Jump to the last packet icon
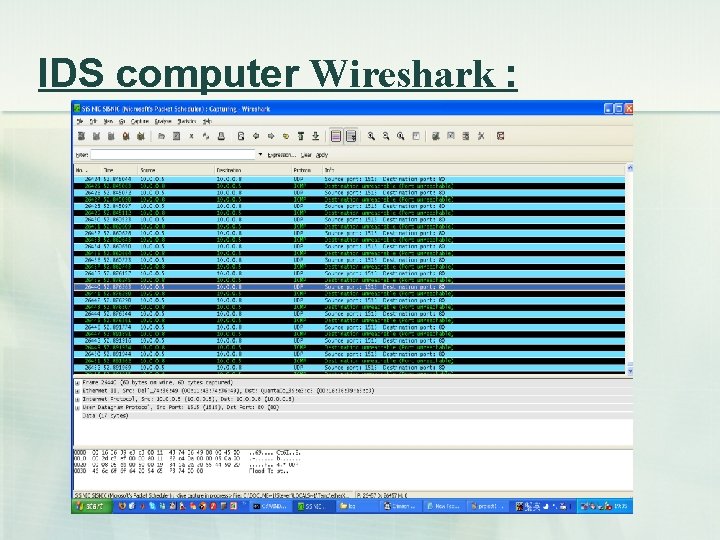This screenshot has width=720, height=540. click(x=315, y=136)
